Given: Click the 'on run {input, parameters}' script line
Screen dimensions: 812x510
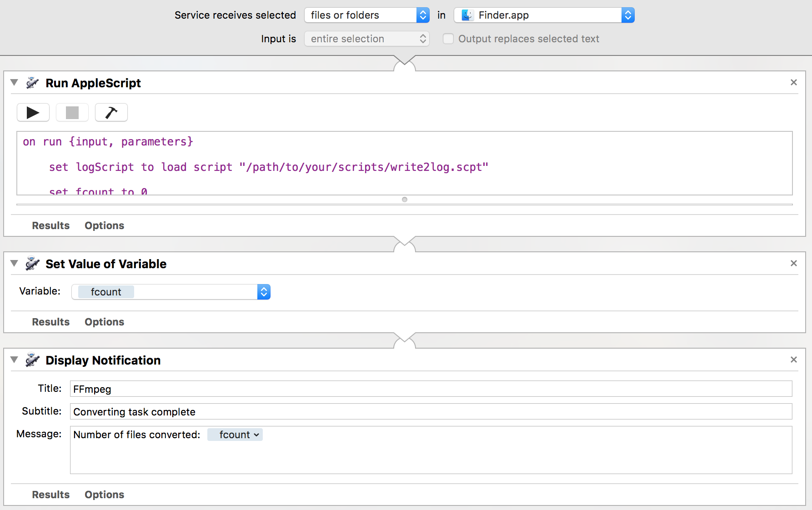Looking at the screenshot, I should 108,142.
